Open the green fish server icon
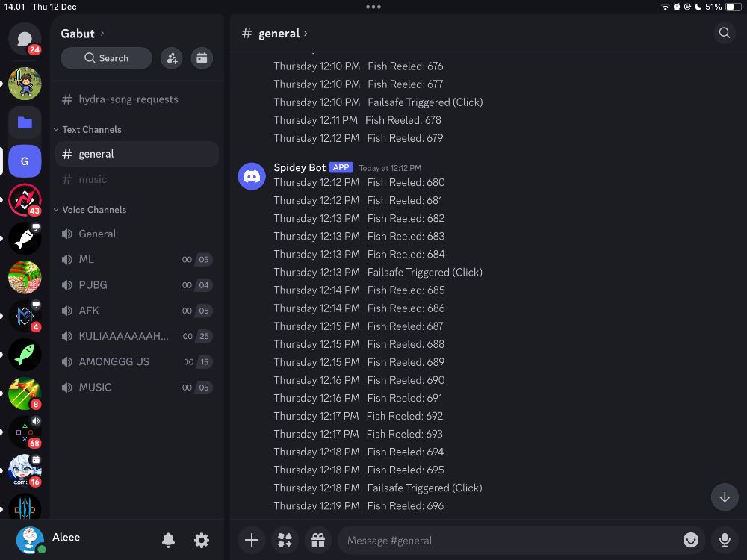Screen dimensions: 747x560 [25, 355]
